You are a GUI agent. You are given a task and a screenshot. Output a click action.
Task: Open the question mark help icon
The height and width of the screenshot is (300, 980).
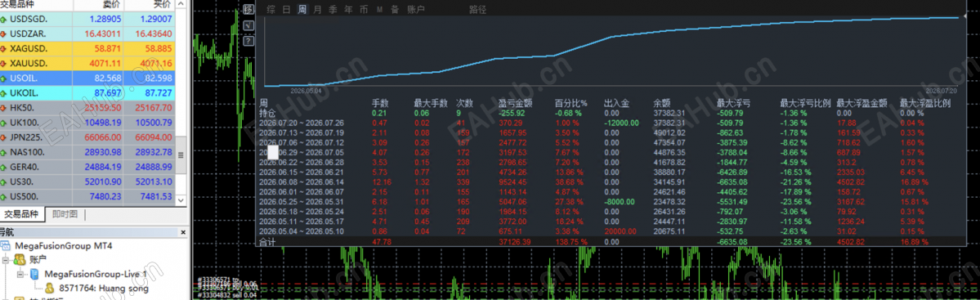248,41
